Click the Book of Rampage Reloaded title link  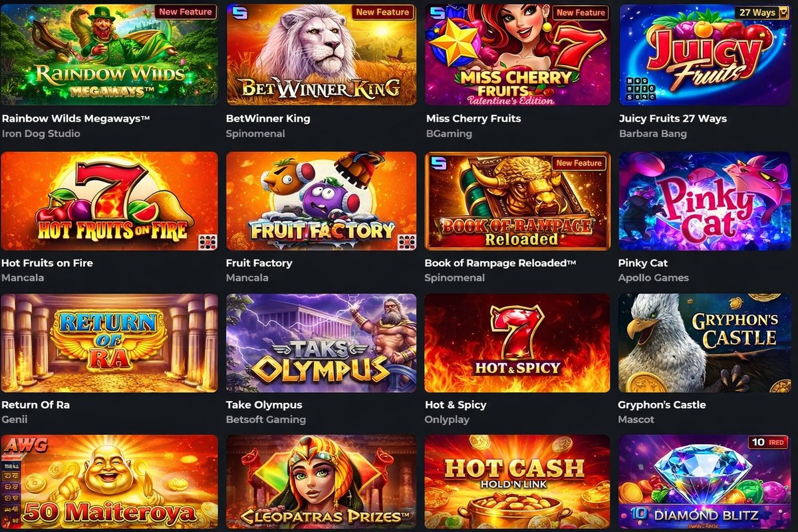[500, 263]
